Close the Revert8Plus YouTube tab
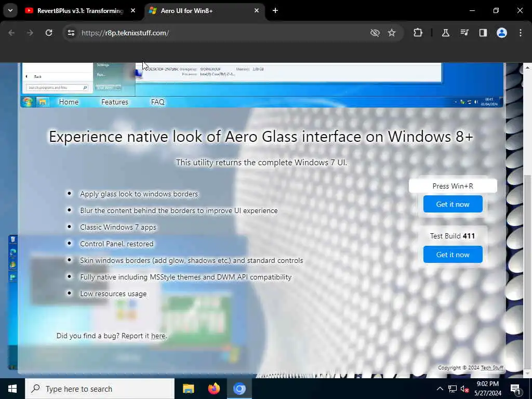 [x=133, y=10]
